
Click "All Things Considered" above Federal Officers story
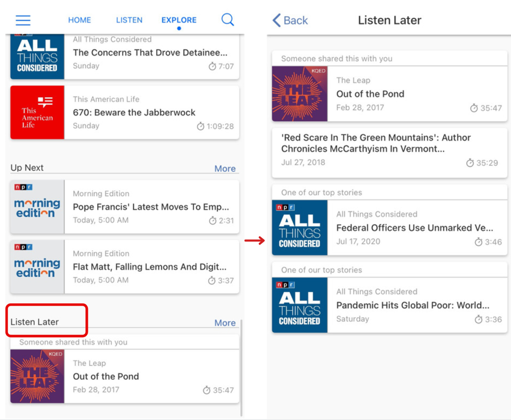coord(377,214)
